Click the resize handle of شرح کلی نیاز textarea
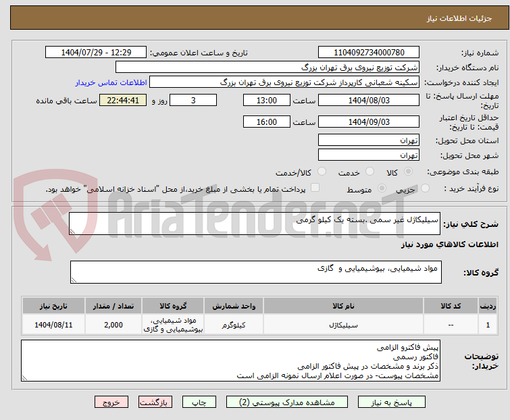 coord(72,231)
